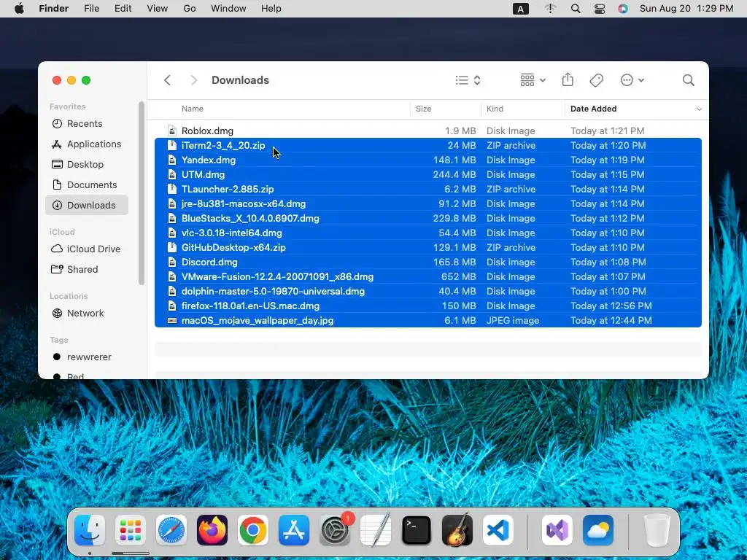This screenshot has width=747, height=560.
Task: Toggle sort direction arrow on Date Added
Action: 699,109
